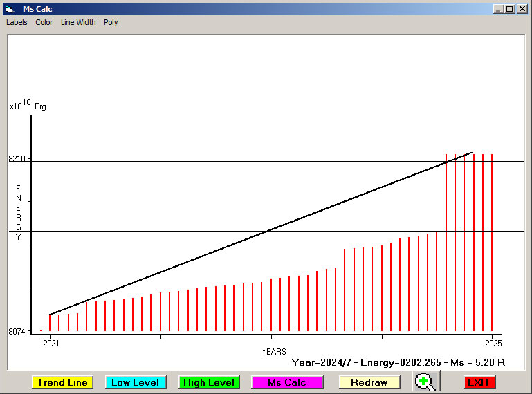Close the Ms Calc window
Viewport: 532px width, 394px height.
[x=522, y=9]
